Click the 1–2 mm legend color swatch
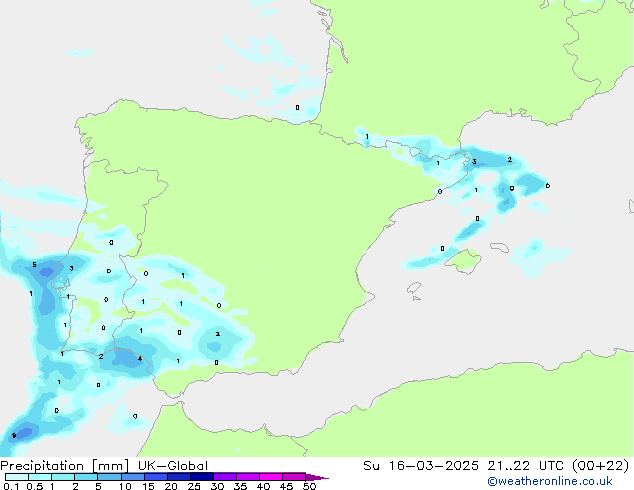634x490 pixels. [63, 477]
